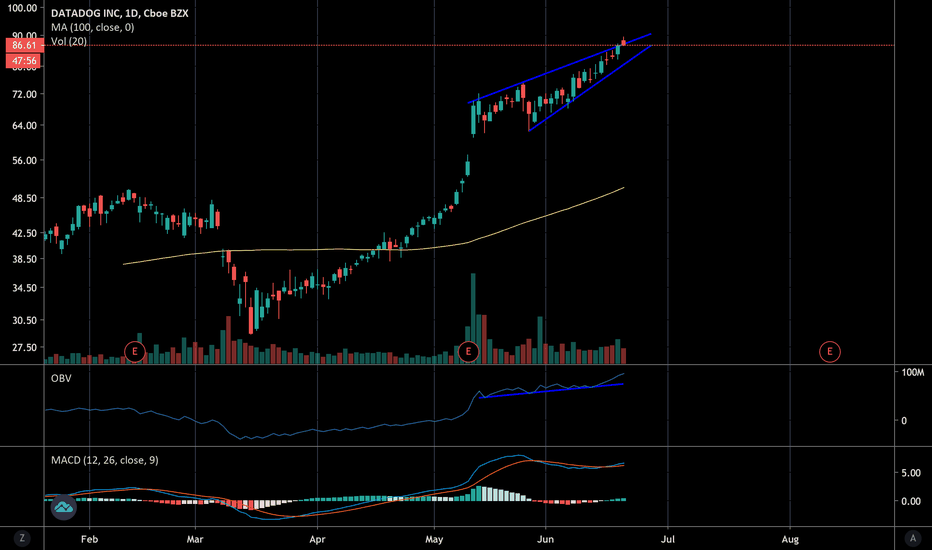Click the upcoming August earnings E marker
Image resolution: width=932 pixels, height=550 pixels.
[830, 351]
